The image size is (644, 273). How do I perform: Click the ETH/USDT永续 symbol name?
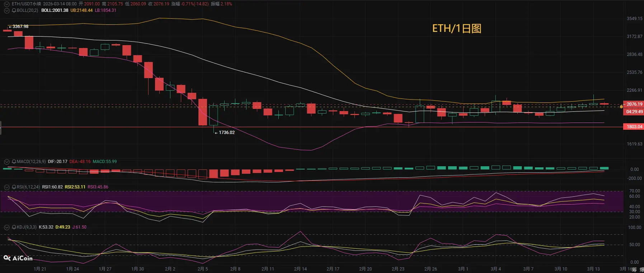point(27,4)
